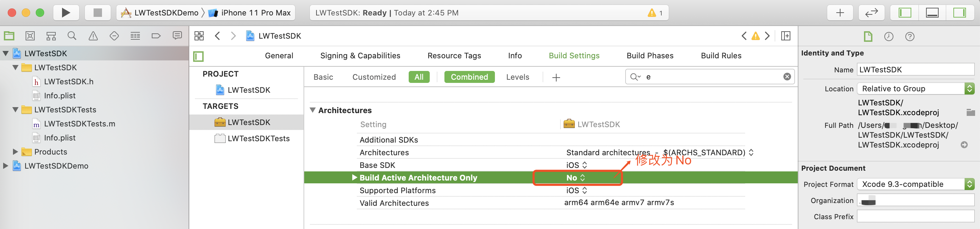The width and height of the screenshot is (980, 229).
Task: Clear the build settings search field
Action: click(x=787, y=77)
